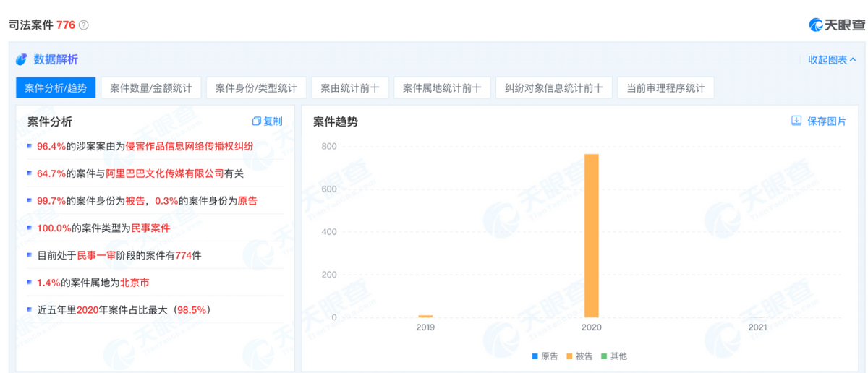Click the 数据解析 blue feather icon
This screenshot has height=373, width=868.
21,59
